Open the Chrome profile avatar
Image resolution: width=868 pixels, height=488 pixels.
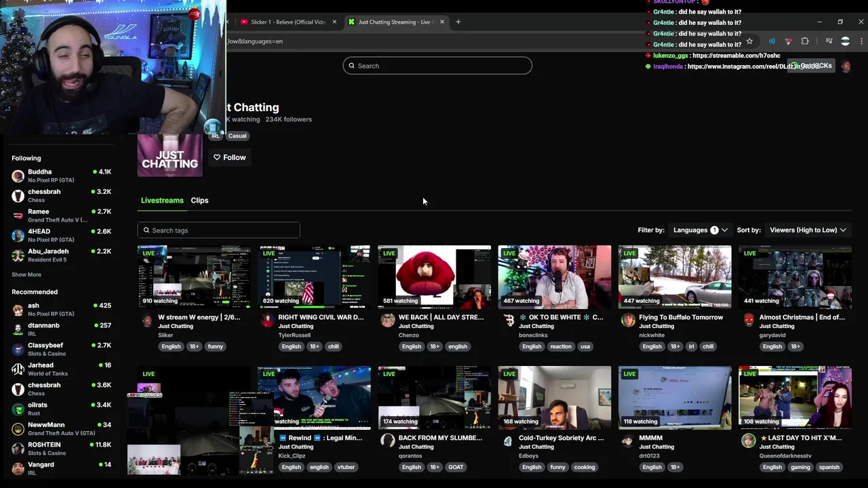click(x=845, y=41)
